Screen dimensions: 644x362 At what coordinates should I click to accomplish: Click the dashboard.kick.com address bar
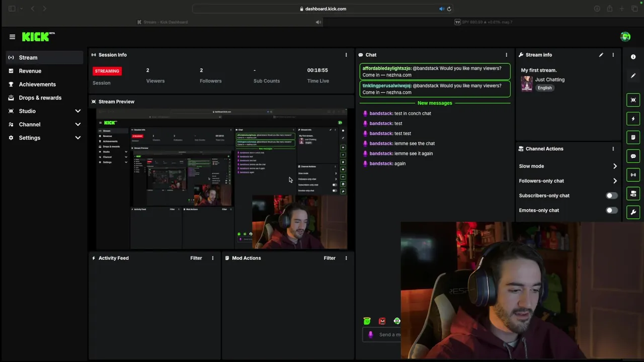[x=322, y=9]
